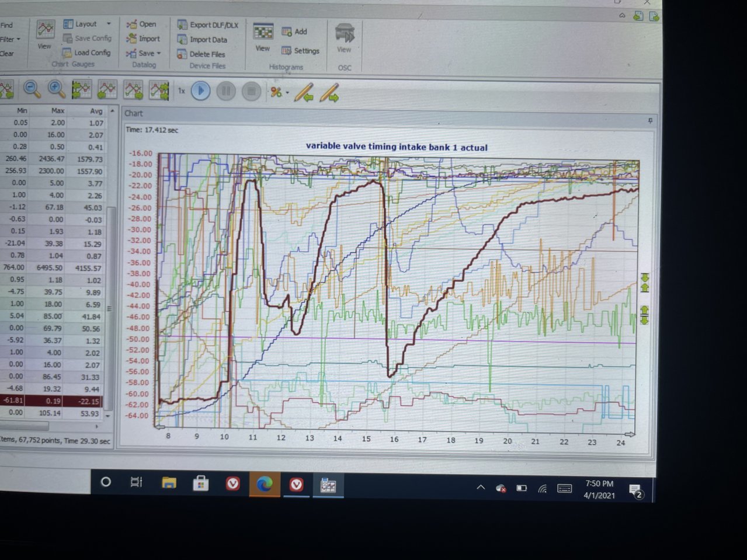
Task: Click the 1x playback speed indicator
Action: click(181, 91)
